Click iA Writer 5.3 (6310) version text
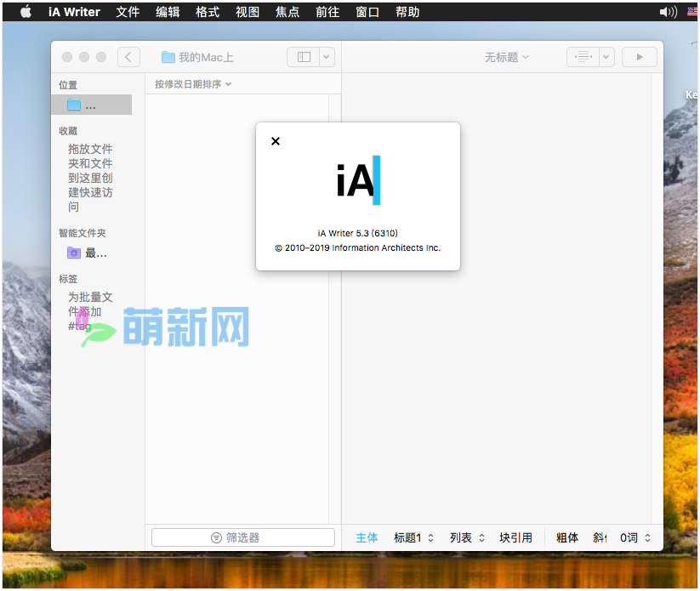The width and height of the screenshot is (700, 591). tap(357, 233)
